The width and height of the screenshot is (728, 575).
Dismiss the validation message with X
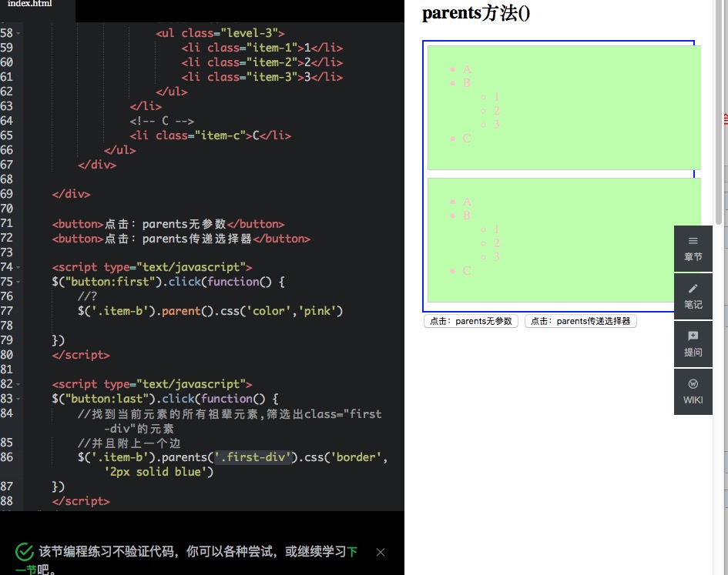click(381, 552)
